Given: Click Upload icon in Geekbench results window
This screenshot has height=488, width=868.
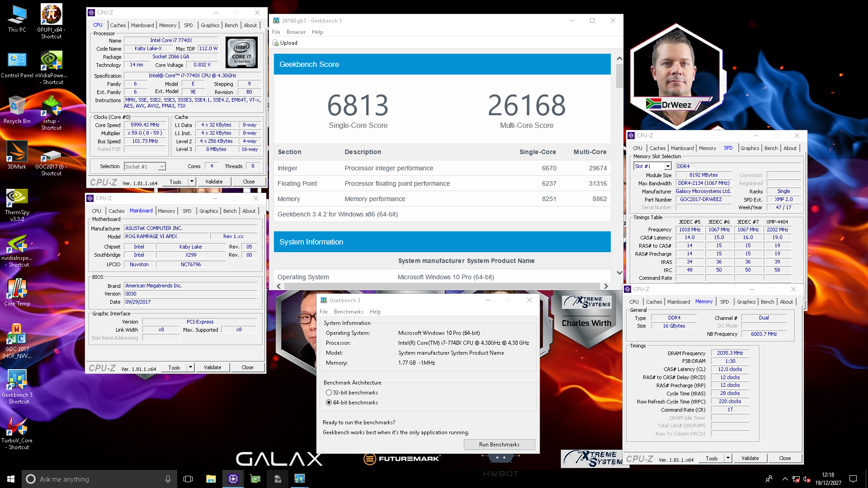Looking at the screenshot, I should 275,43.
